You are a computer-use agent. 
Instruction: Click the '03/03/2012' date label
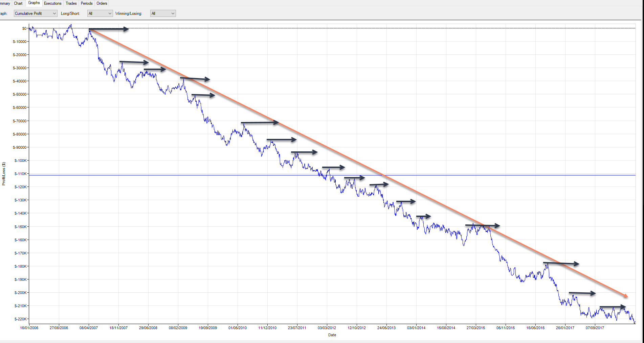pyautogui.click(x=327, y=328)
